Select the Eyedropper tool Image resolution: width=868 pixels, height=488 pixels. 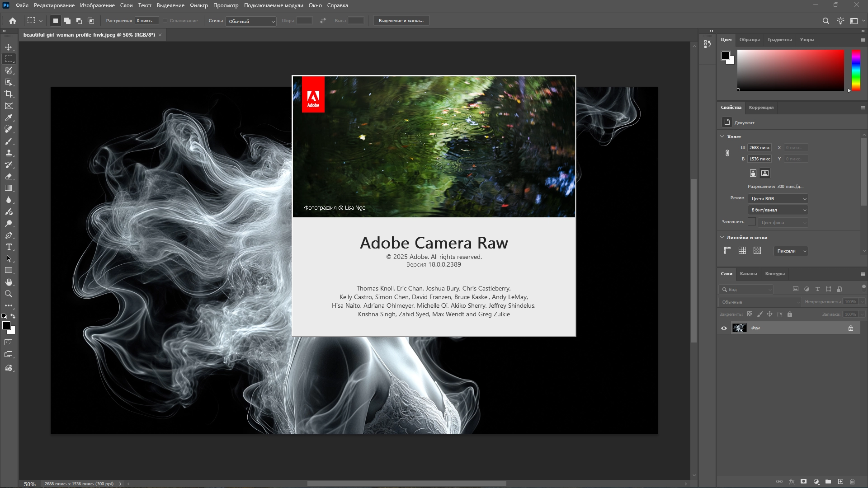[x=9, y=118]
